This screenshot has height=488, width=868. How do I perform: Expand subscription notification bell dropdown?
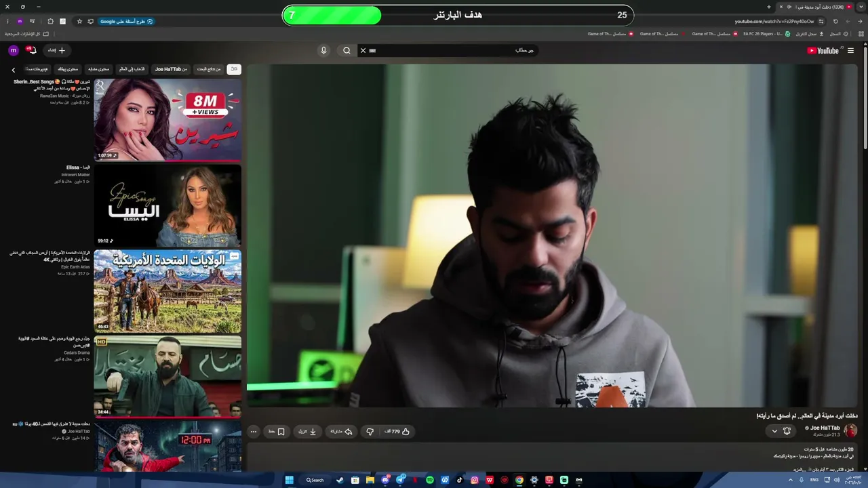point(781,431)
